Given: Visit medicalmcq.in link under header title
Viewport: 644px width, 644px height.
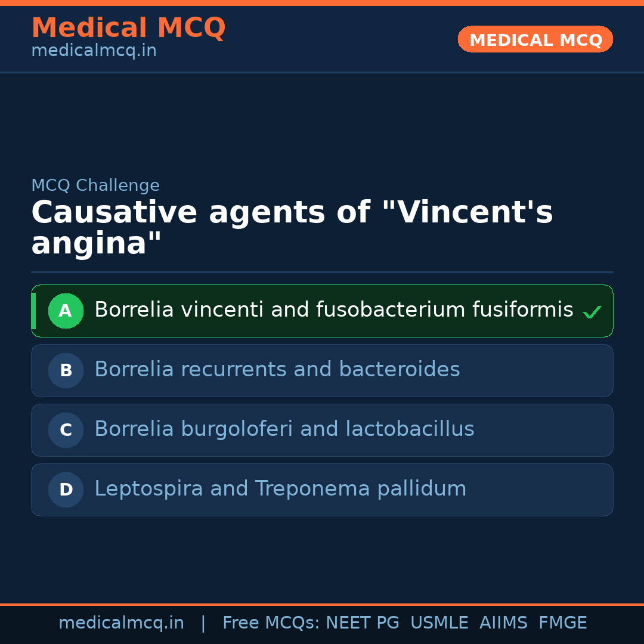Looking at the screenshot, I should pyautogui.click(x=94, y=51).
